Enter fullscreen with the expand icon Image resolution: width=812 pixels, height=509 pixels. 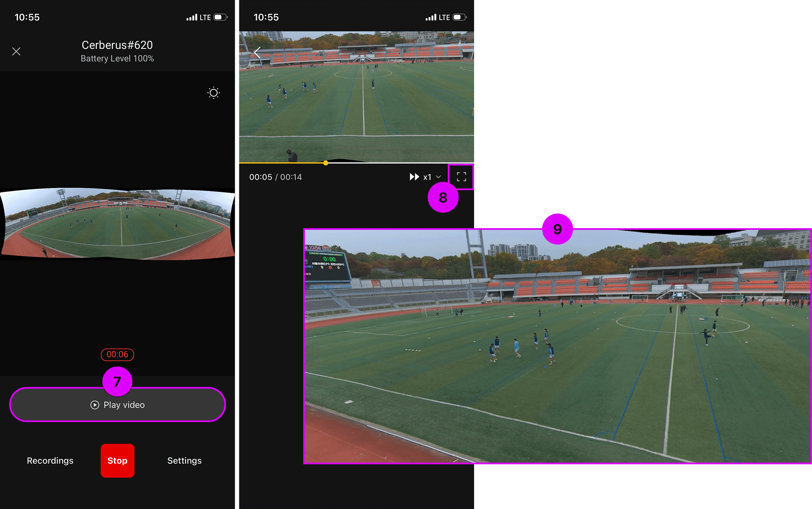[x=461, y=177]
